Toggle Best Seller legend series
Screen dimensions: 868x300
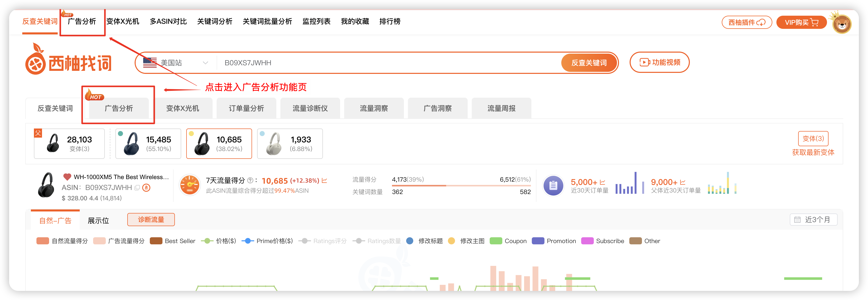tap(173, 241)
